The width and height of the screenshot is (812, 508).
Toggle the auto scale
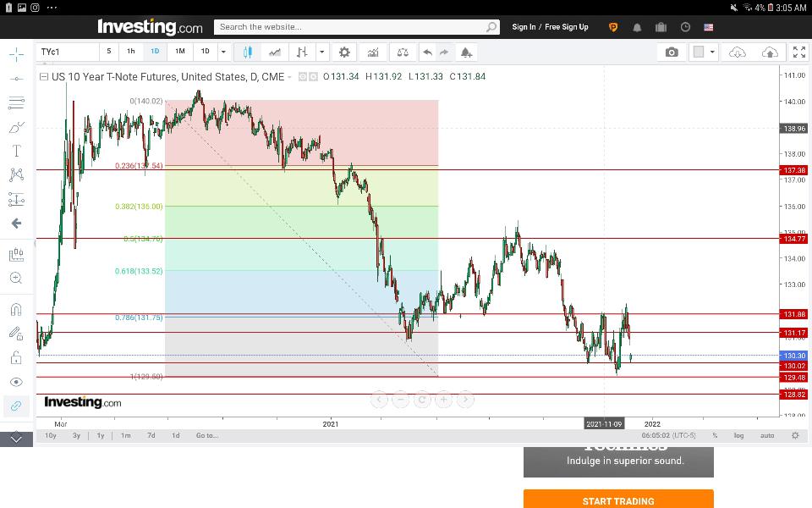[767, 435]
